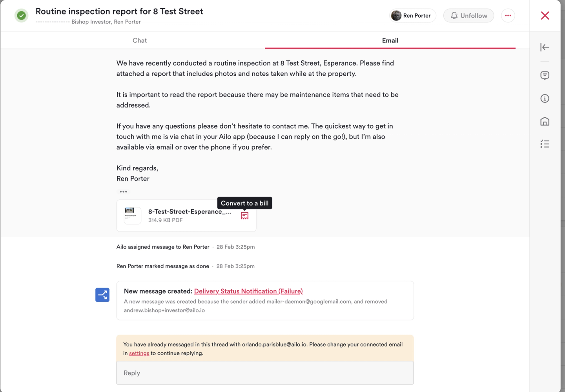Click the Ren Porter avatar photo
The height and width of the screenshot is (392, 565).
point(396,16)
